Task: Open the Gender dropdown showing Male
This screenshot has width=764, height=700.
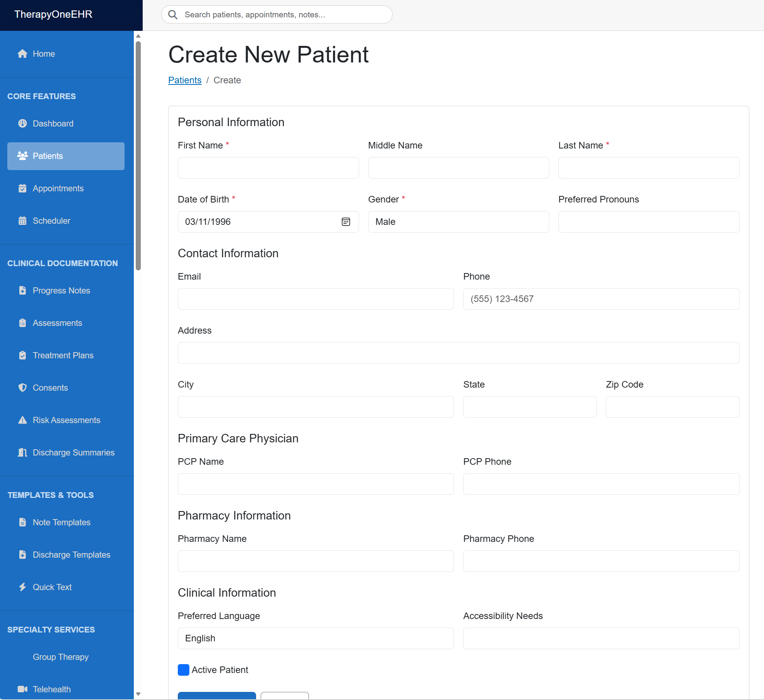Action: point(458,222)
